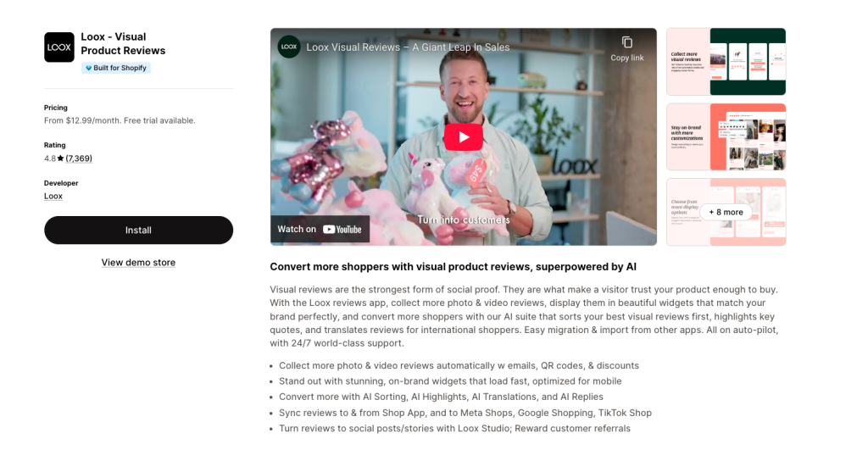This screenshot has height=450, width=868.
Task: Open Stay on brand customizations thumbnail
Action: point(726,136)
